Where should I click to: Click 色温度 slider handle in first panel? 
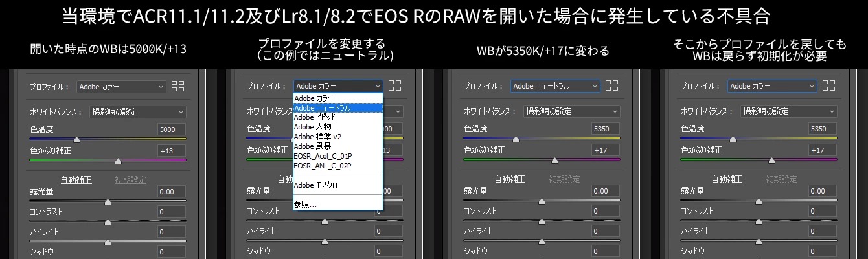77,139
